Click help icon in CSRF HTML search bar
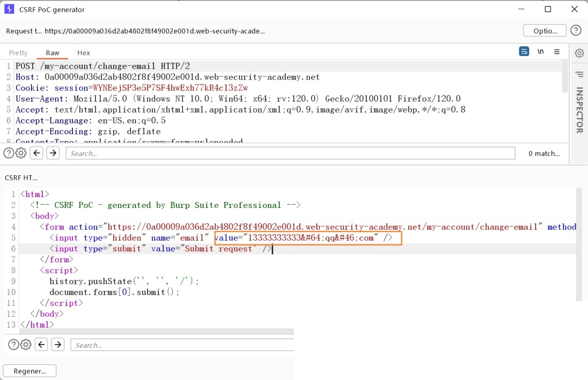The width and height of the screenshot is (588, 380). (14, 345)
